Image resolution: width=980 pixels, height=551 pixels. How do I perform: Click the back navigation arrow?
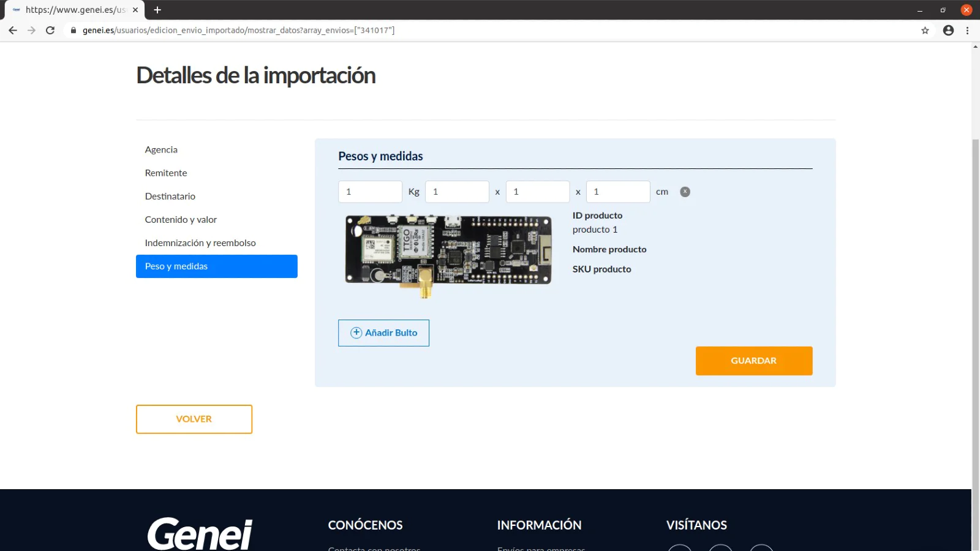click(12, 30)
